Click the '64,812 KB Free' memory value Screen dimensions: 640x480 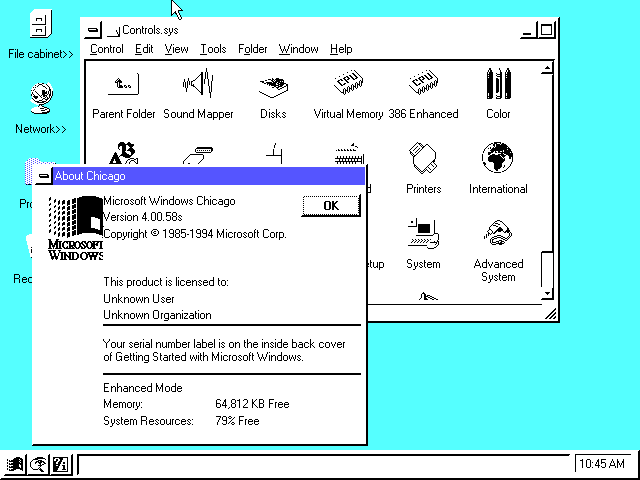pos(252,404)
